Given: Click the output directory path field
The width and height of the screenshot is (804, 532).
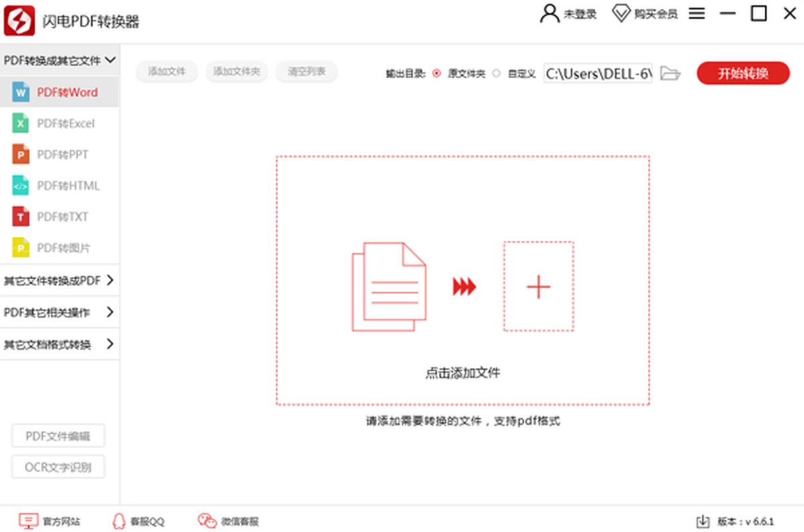Looking at the screenshot, I should [598, 74].
